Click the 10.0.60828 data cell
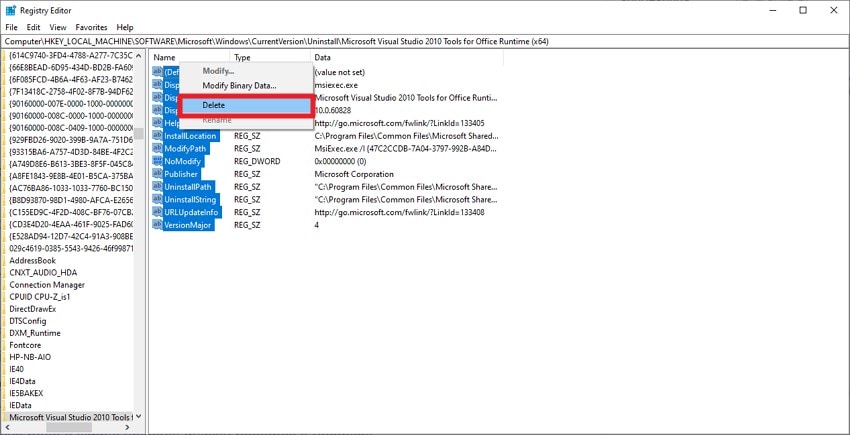 tap(333, 110)
